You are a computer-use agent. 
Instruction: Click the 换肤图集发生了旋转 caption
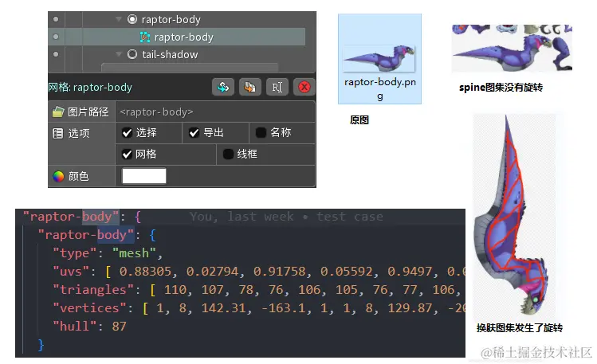tap(520, 328)
